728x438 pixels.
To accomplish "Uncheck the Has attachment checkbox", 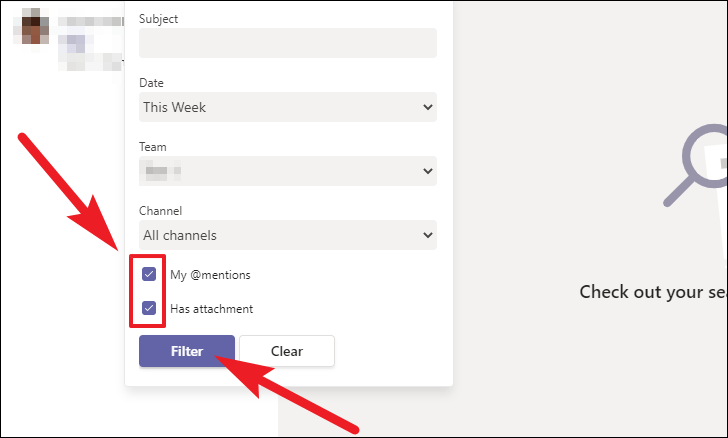I will coord(149,308).
